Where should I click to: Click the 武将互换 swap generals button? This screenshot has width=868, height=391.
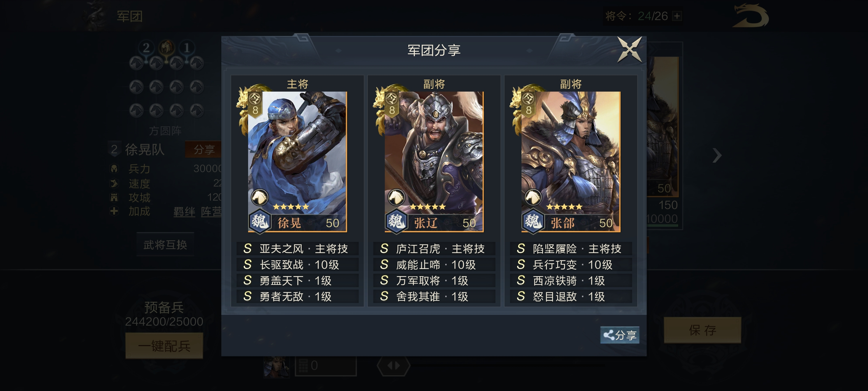(165, 245)
